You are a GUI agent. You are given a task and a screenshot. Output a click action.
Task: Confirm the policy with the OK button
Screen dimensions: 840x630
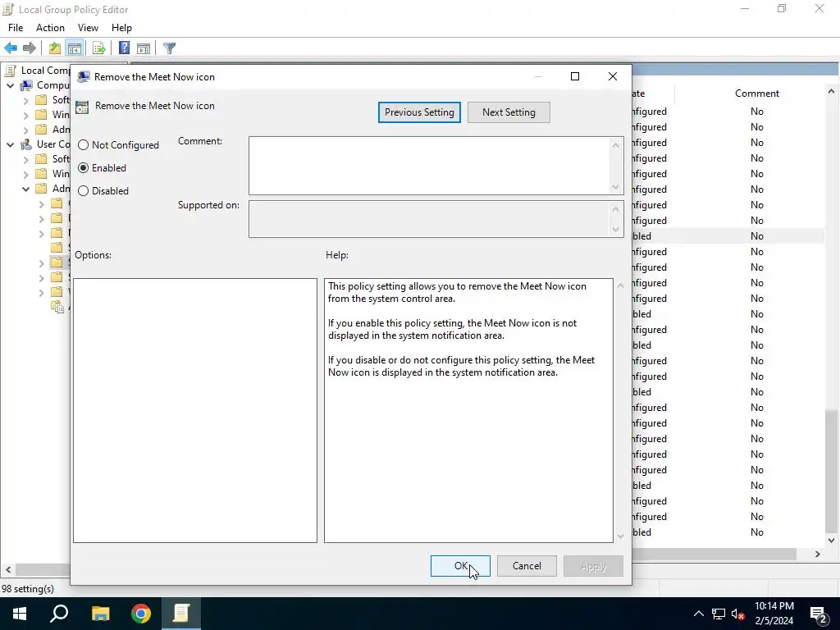pyautogui.click(x=461, y=566)
